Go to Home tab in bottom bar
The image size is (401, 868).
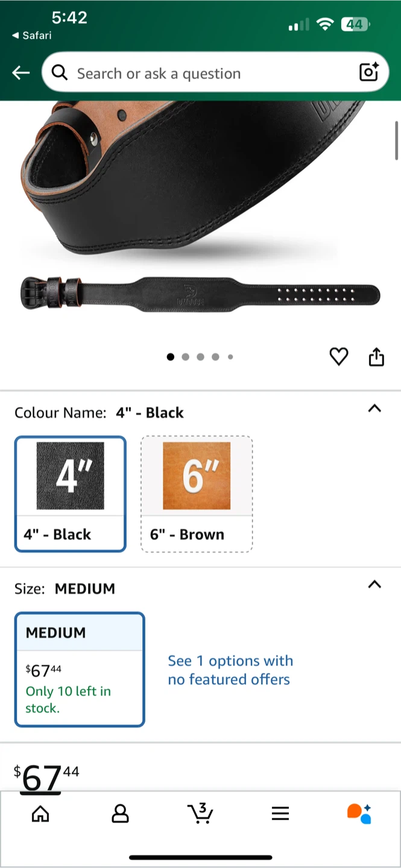[40, 814]
